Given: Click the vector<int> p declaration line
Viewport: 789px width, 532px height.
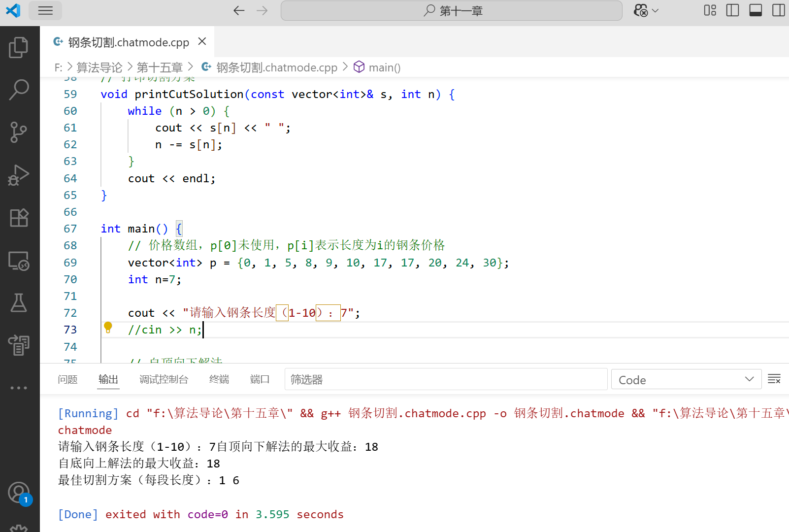Looking at the screenshot, I should coord(318,263).
